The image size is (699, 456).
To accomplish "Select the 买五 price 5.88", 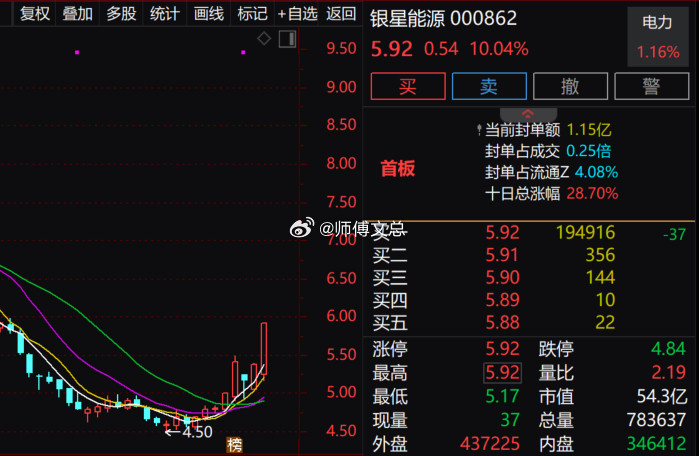I will pyautogui.click(x=502, y=322).
